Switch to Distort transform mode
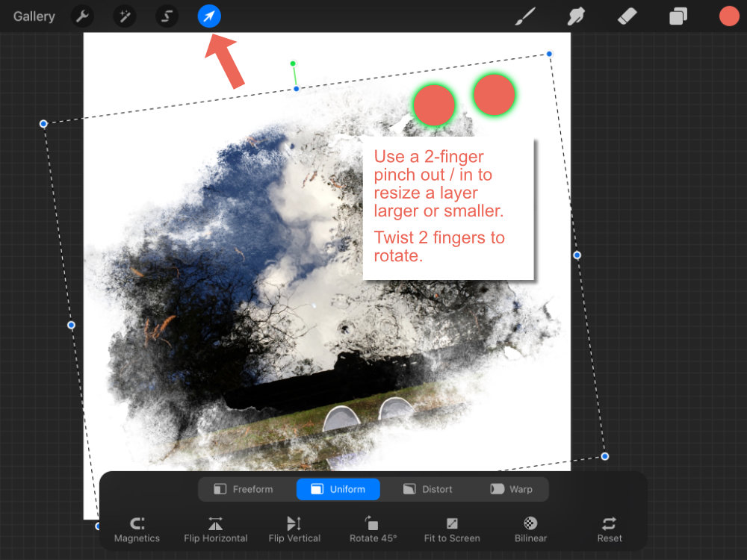Image resolution: width=747 pixels, height=560 pixels. tap(428, 489)
